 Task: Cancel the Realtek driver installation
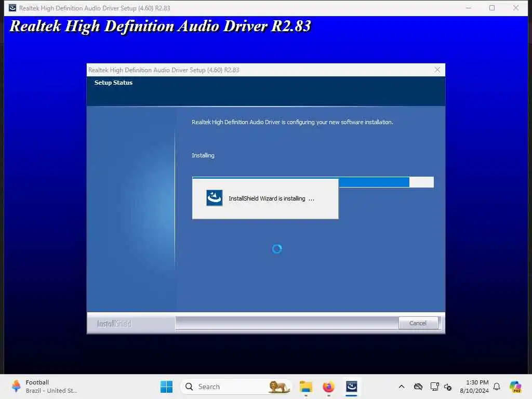point(418,323)
